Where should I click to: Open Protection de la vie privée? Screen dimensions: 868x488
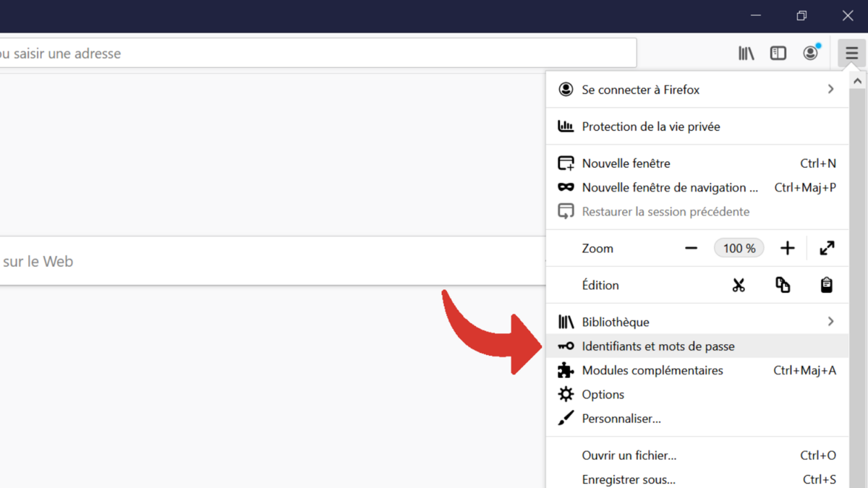tap(697, 127)
